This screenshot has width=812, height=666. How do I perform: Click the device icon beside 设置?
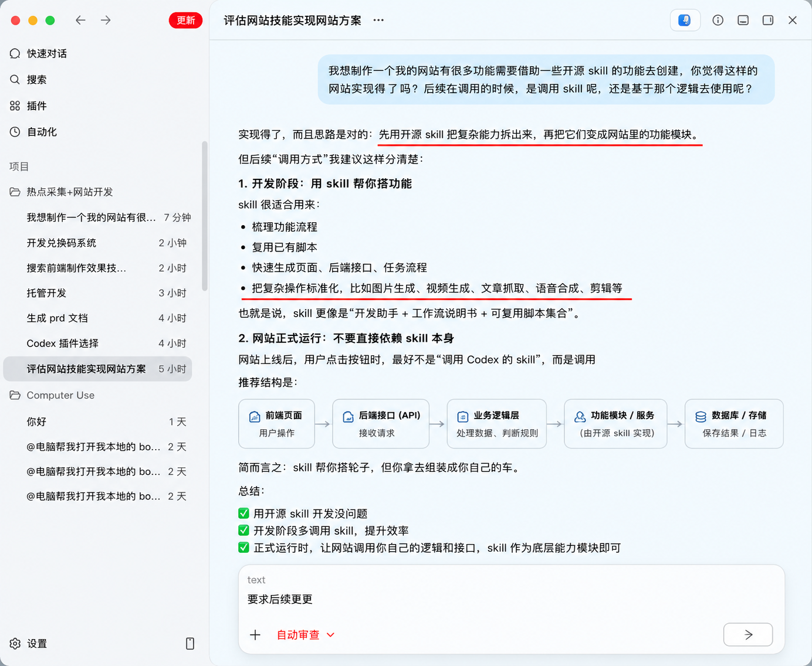pos(190,644)
